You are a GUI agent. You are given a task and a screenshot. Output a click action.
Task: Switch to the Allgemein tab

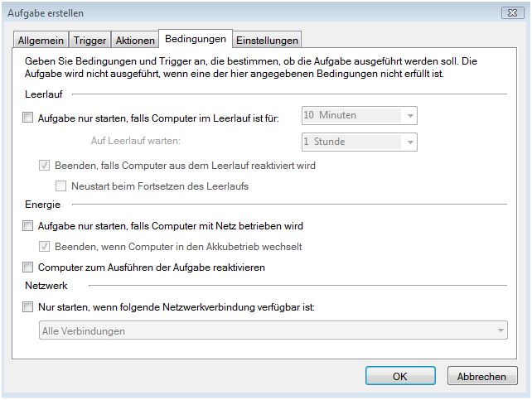pos(41,40)
